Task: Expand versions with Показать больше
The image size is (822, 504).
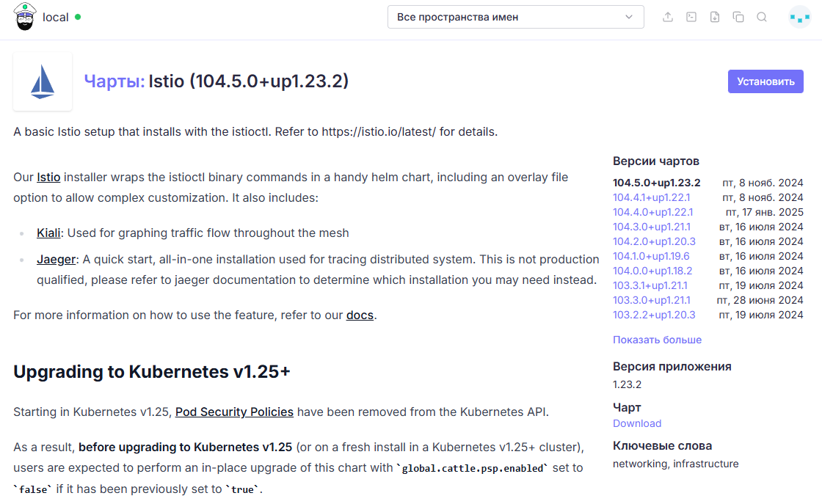Action: pyautogui.click(x=657, y=340)
